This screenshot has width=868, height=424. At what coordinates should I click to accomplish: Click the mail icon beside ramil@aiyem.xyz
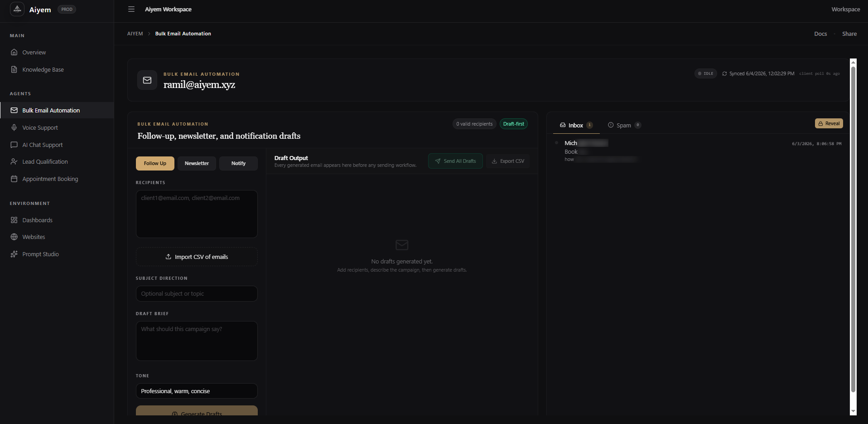click(147, 80)
